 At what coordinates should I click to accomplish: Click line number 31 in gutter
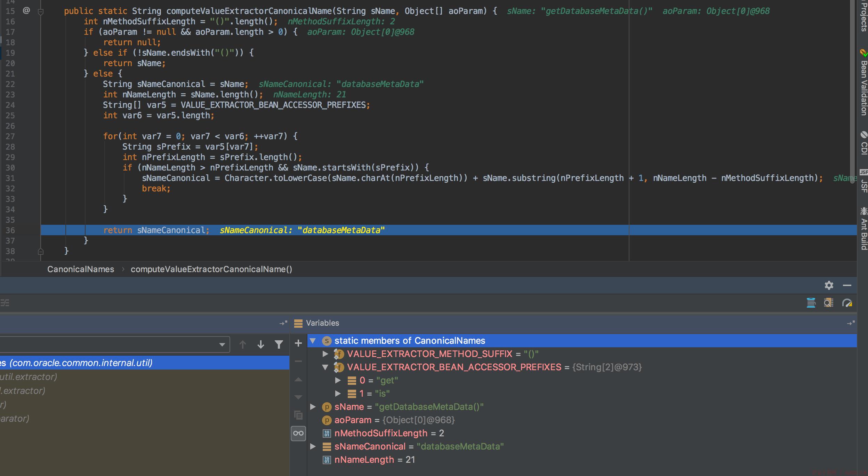10,178
